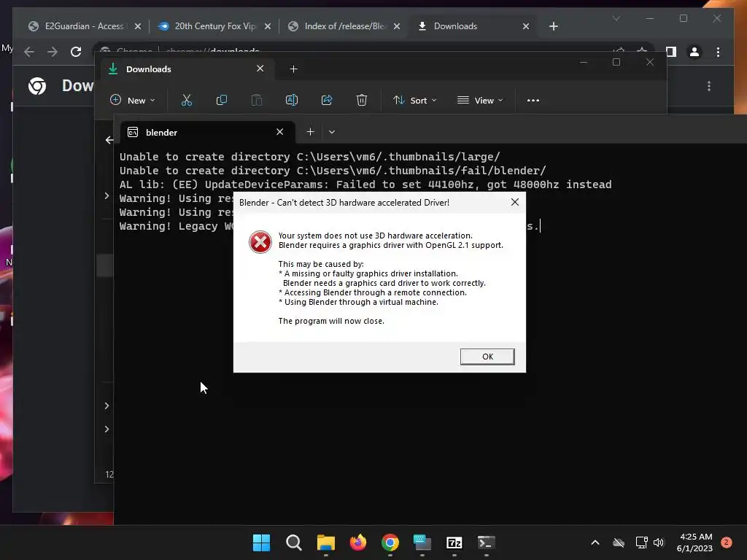Add a new File Explorer tab
Viewport: 747px width, 560px height.
click(x=293, y=69)
